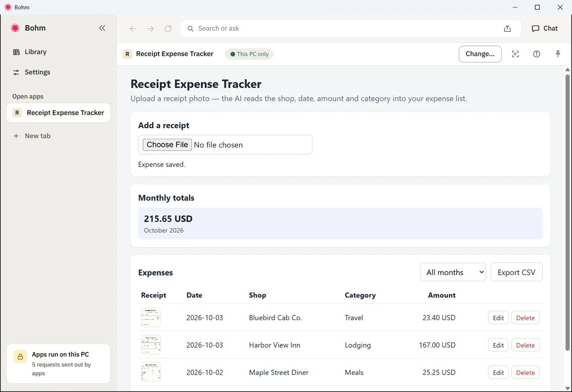The image size is (572, 392).
Task: Click the scrollbar down arrow
Action: (x=568, y=388)
